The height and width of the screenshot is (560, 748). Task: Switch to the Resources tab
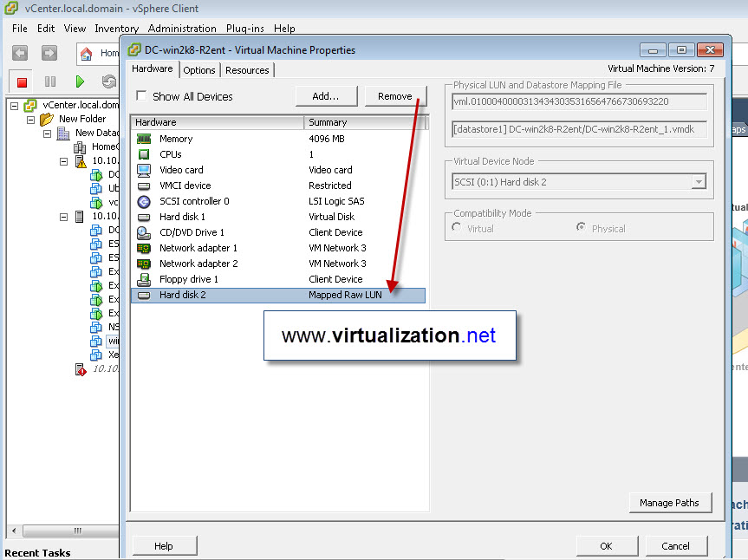point(247,70)
